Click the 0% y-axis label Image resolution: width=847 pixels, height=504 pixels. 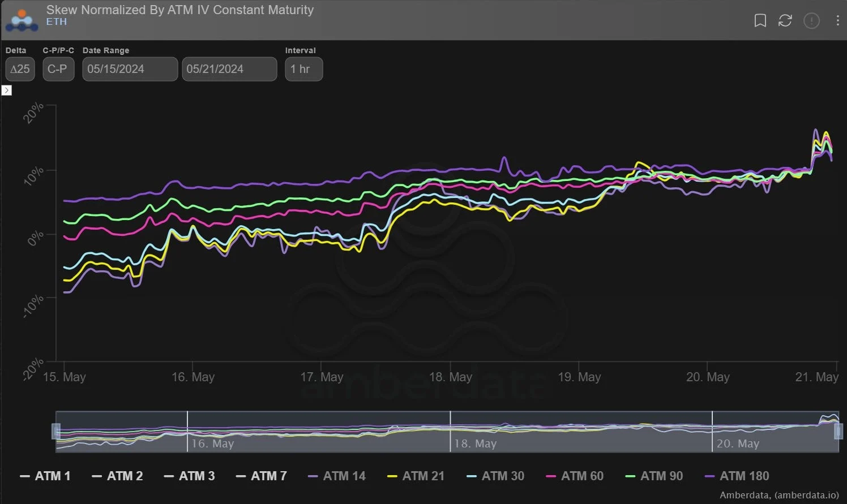tap(35, 238)
